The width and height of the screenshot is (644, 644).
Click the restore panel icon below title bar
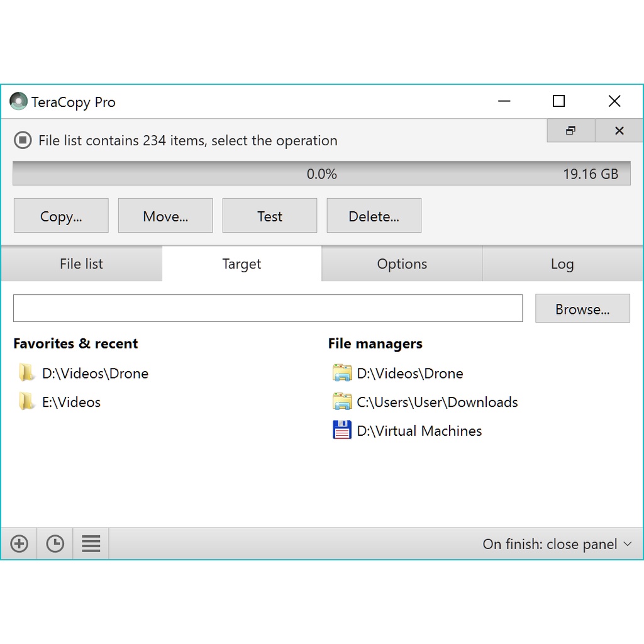point(570,131)
